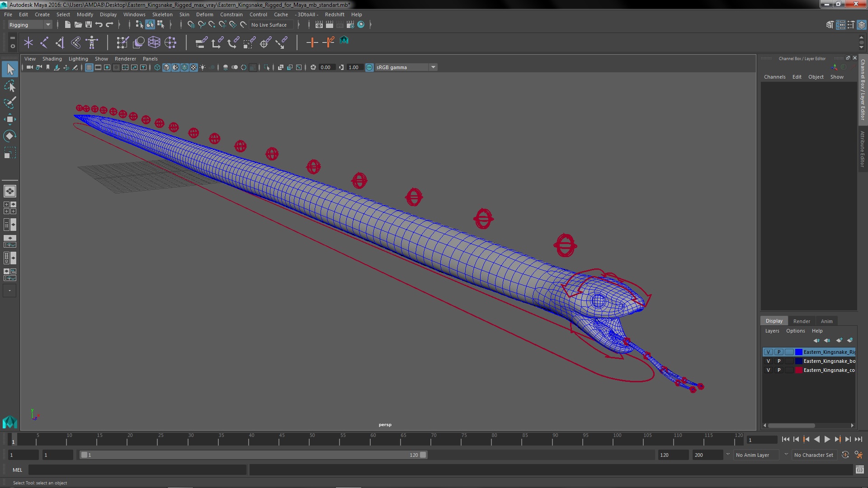Click the Undo arrow icon

(99, 25)
